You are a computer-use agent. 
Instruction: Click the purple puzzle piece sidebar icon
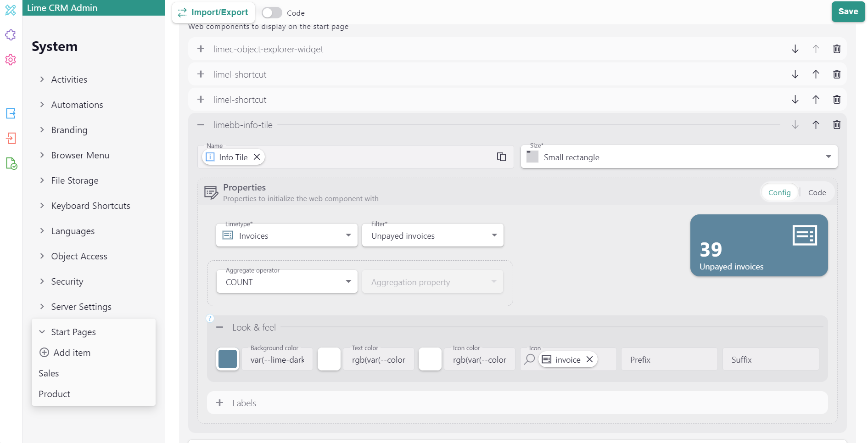point(11,35)
